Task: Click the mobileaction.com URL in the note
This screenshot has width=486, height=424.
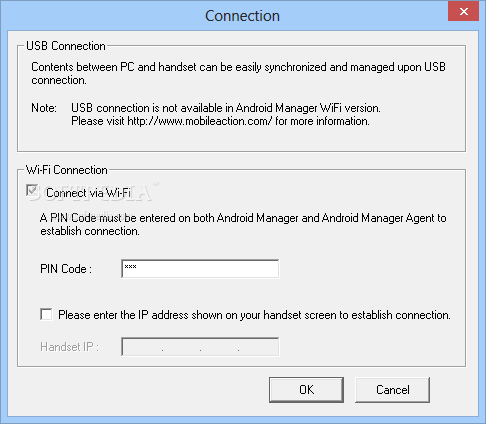Action: point(200,121)
